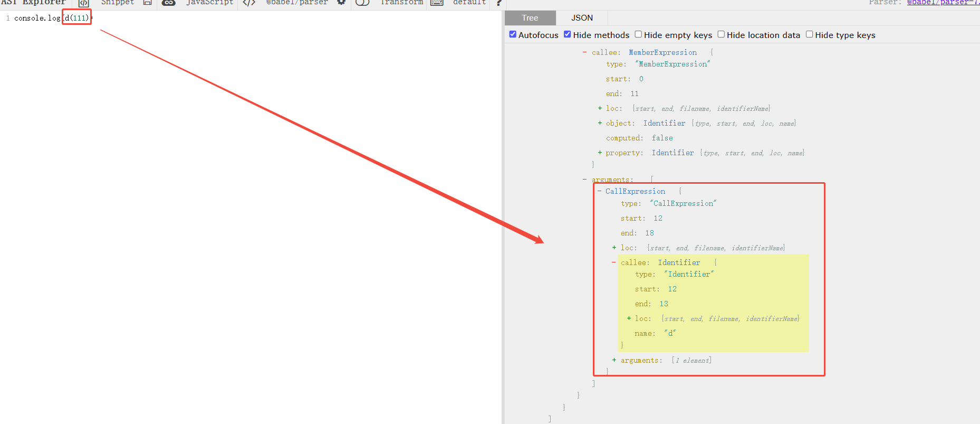
Task: Open the @babel/parser parser menu
Action: 297,3
